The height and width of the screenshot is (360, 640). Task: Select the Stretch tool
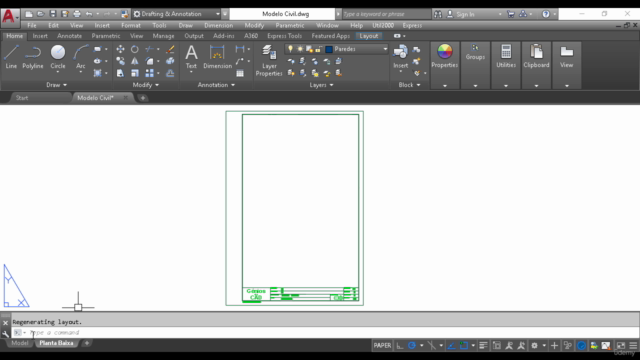click(120, 73)
